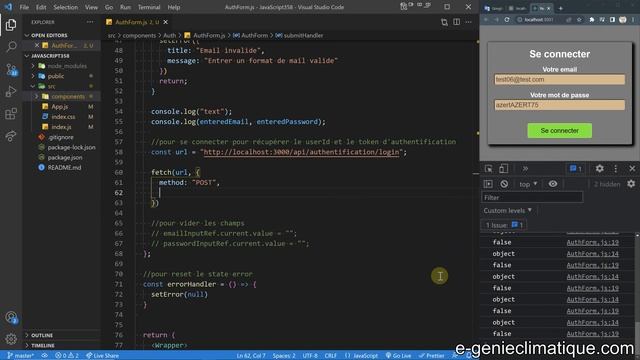
Task: Click the DevTools inspect element icon
Action: tap(489, 169)
